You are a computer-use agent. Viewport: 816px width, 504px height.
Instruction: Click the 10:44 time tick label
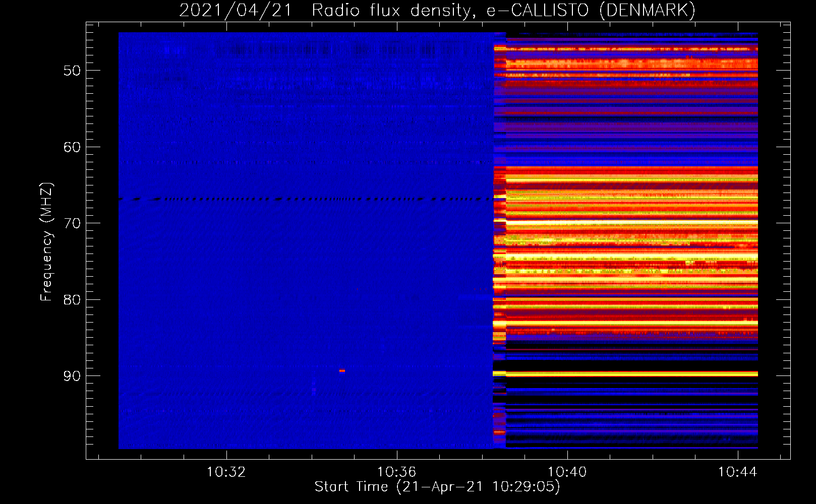(738, 472)
